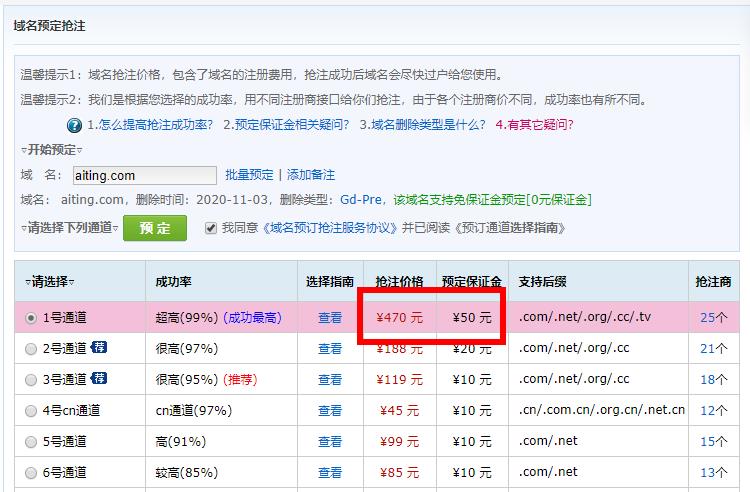The height and width of the screenshot is (492, 750).
Task: Click the domain name input field
Action: click(144, 175)
